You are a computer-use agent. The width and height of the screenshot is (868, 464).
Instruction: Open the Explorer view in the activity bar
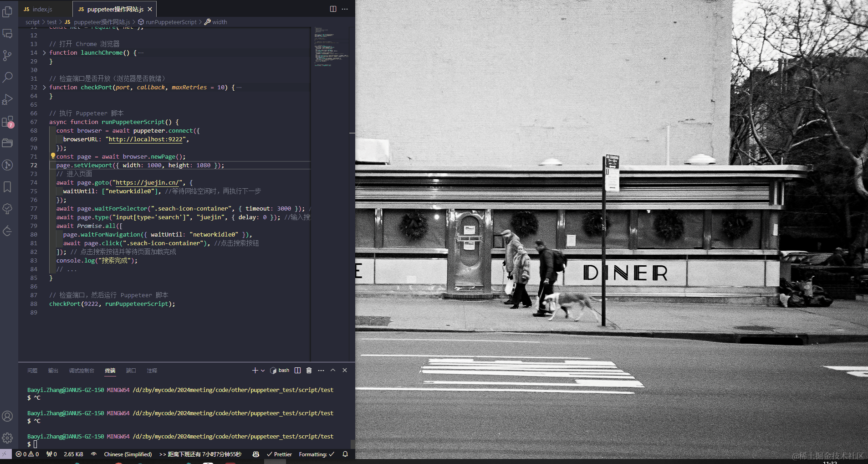[x=7, y=11]
